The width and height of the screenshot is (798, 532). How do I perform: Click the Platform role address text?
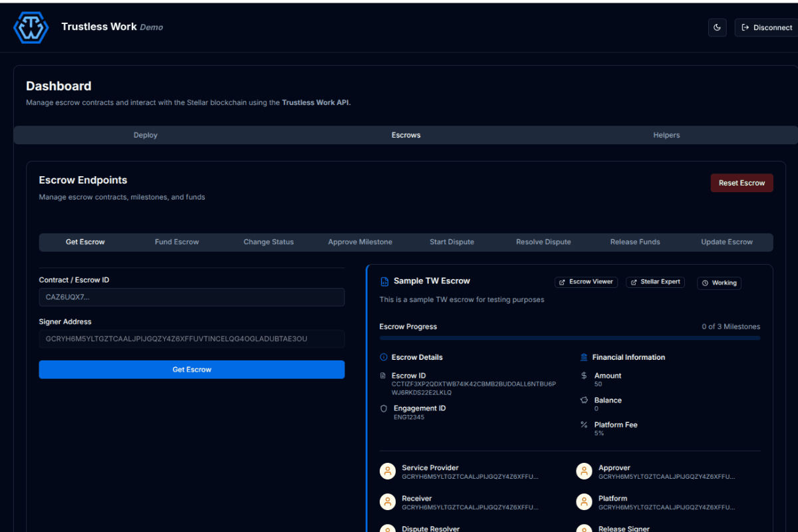[x=667, y=507]
